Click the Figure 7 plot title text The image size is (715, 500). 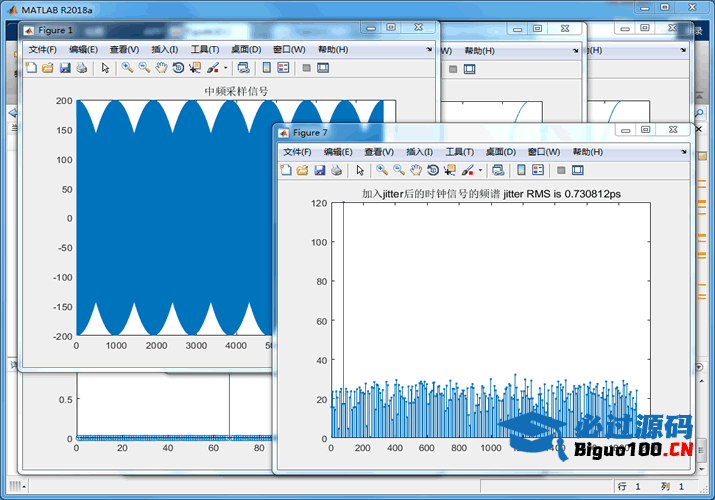[x=491, y=194]
